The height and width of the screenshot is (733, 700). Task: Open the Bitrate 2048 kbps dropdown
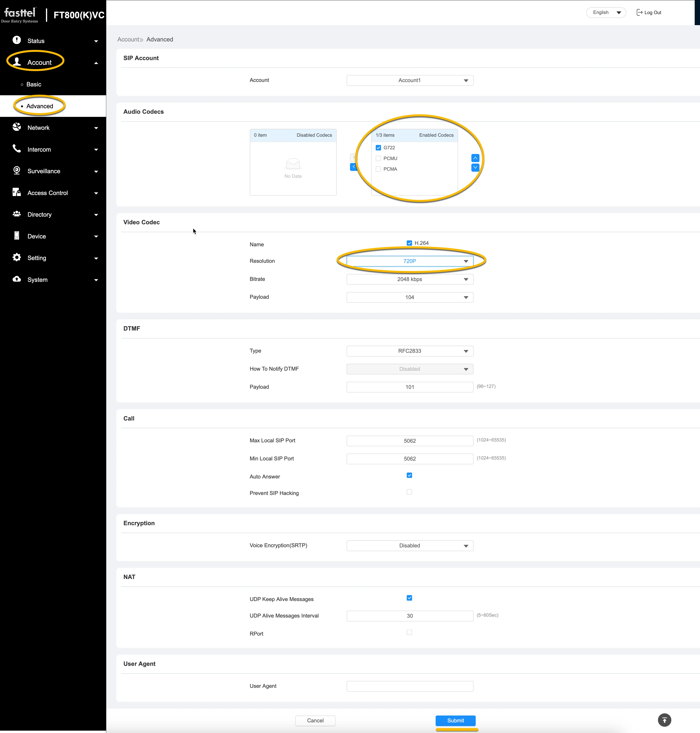410,279
